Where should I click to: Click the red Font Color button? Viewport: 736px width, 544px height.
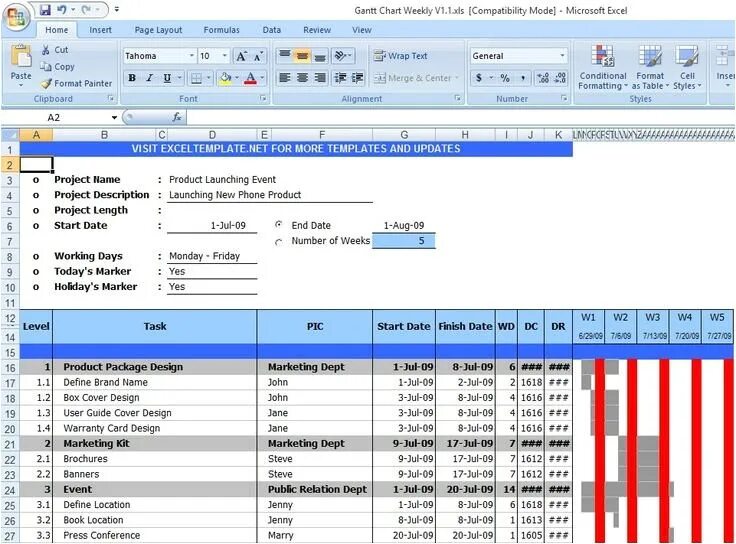pos(251,78)
